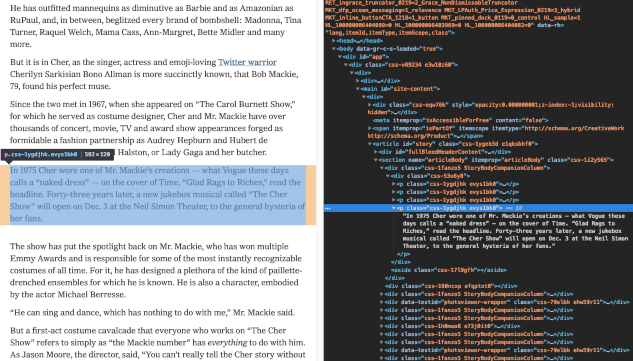Collapse the div css-v89234 e3w10z60 arrow
Screen dimensions: 633x361
point(346,65)
